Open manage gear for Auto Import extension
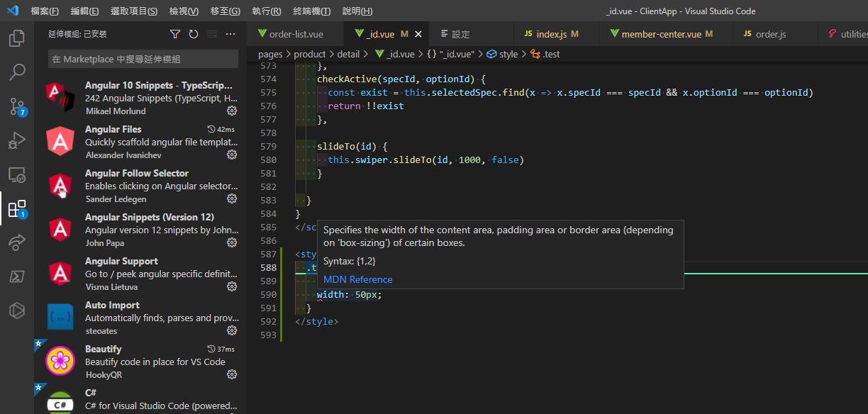 [x=231, y=330]
